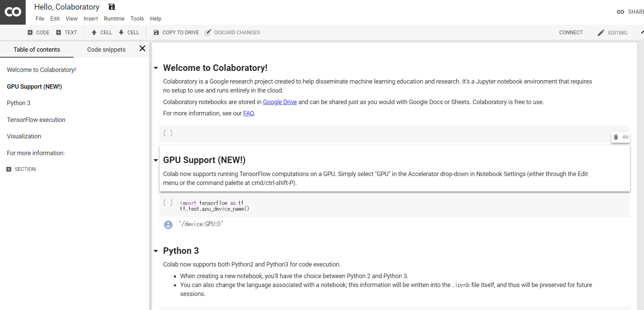Click the not-saved icon beside notebook title
Viewport: 644px width, 310px height.
point(112,7)
